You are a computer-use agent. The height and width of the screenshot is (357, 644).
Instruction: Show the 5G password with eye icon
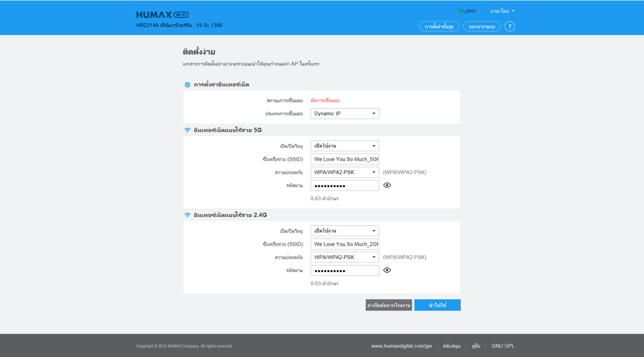[387, 185]
